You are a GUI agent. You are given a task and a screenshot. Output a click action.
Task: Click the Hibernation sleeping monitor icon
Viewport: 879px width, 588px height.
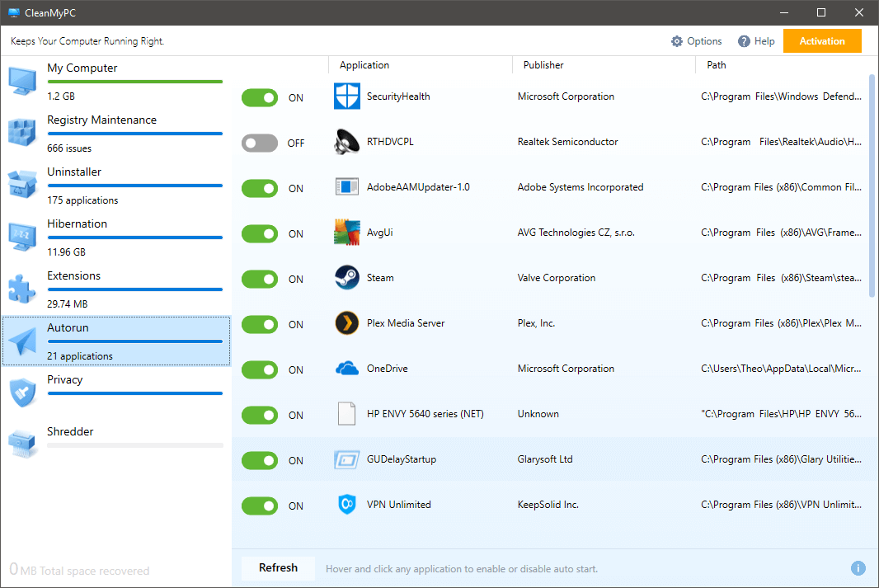[22, 236]
